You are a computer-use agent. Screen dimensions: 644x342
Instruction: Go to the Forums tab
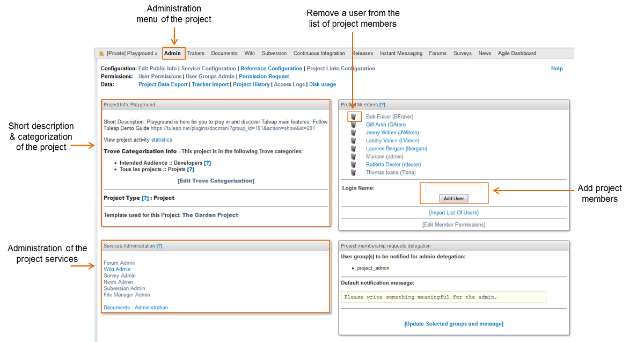438,53
